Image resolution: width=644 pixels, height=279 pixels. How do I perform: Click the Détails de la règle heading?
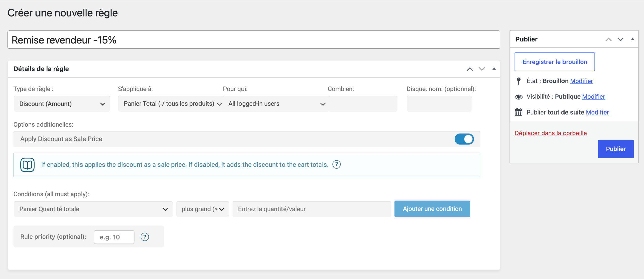pyautogui.click(x=41, y=69)
